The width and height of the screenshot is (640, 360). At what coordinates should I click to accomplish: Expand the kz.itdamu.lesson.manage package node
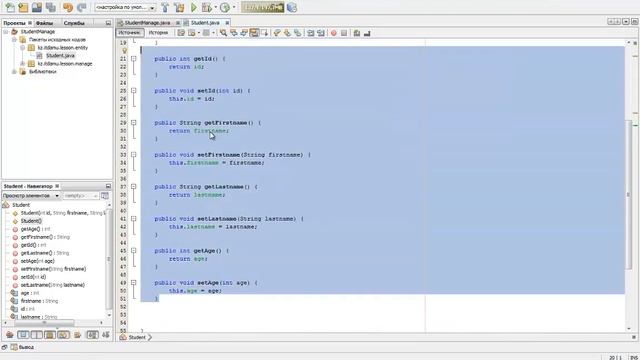(x=22, y=64)
